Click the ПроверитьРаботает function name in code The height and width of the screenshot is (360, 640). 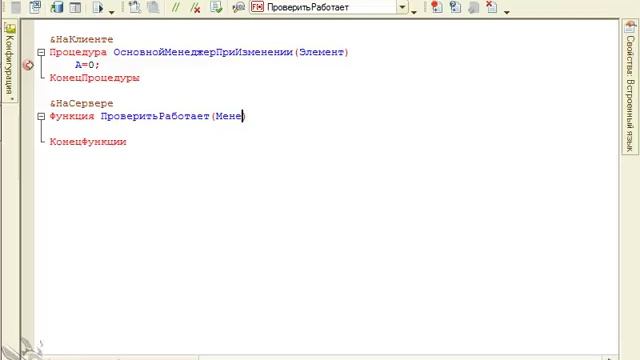[155, 116]
